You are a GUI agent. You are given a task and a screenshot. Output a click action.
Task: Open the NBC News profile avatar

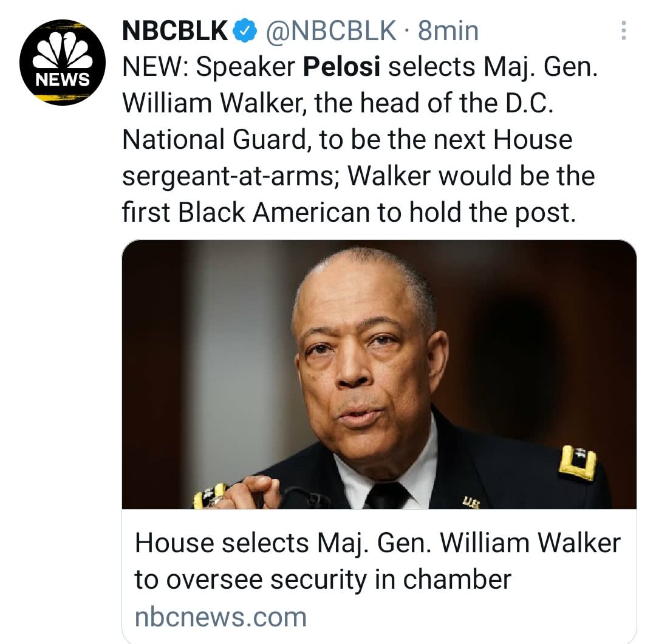(x=63, y=61)
